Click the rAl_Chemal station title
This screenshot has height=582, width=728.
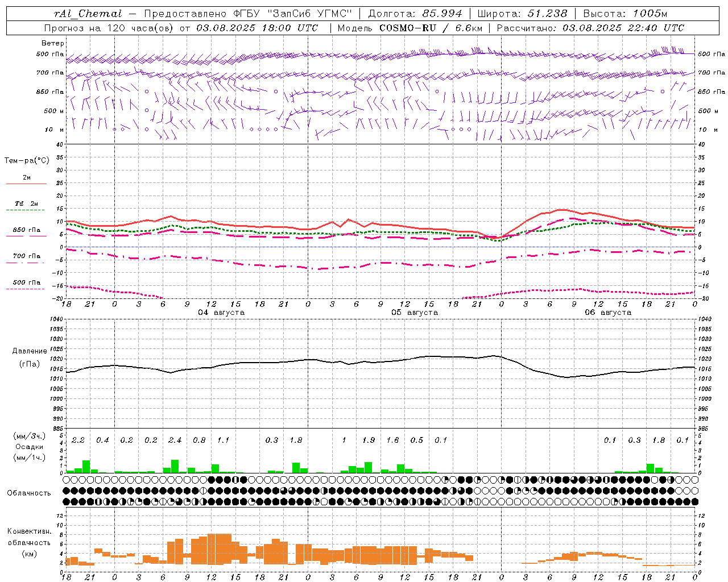[x=88, y=14]
